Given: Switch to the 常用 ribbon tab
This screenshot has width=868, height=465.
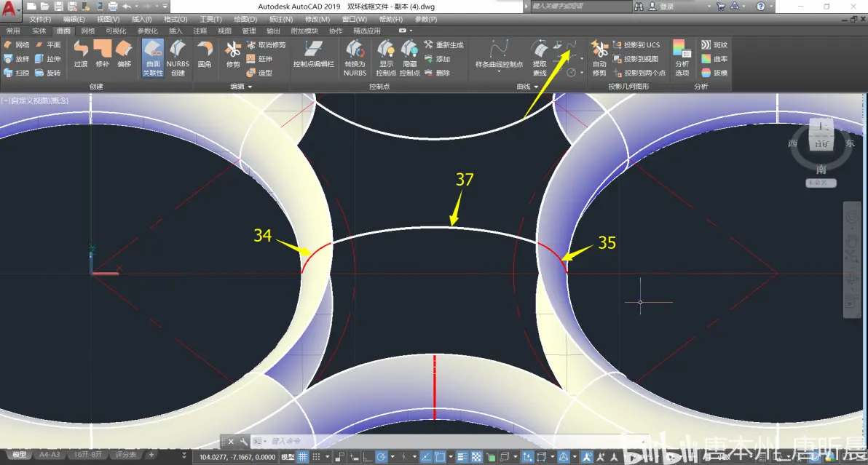Looking at the screenshot, I should pos(12,31).
